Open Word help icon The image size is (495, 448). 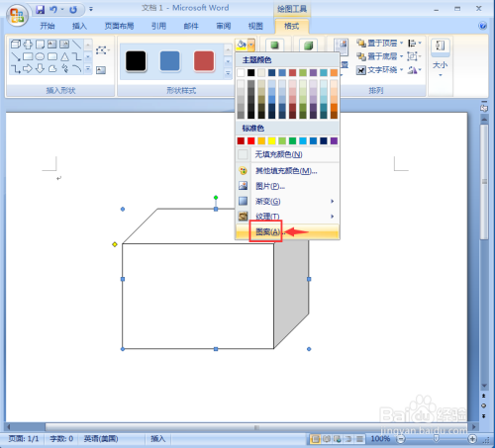click(x=482, y=26)
